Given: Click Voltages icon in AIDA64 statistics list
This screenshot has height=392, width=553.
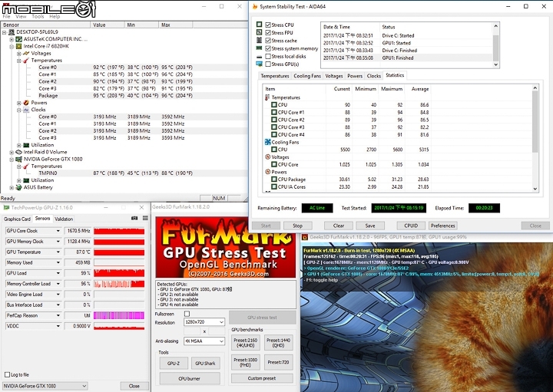Looking at the screenshot, I should coord(267,157).
